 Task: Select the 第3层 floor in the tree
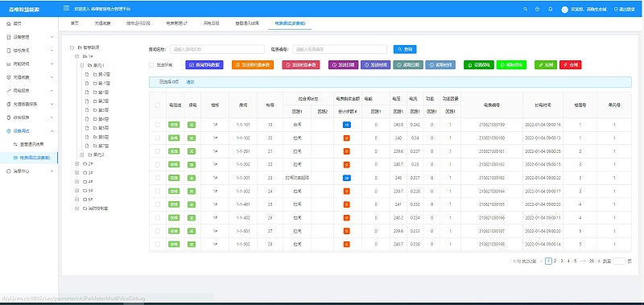[x=103, y=110]
